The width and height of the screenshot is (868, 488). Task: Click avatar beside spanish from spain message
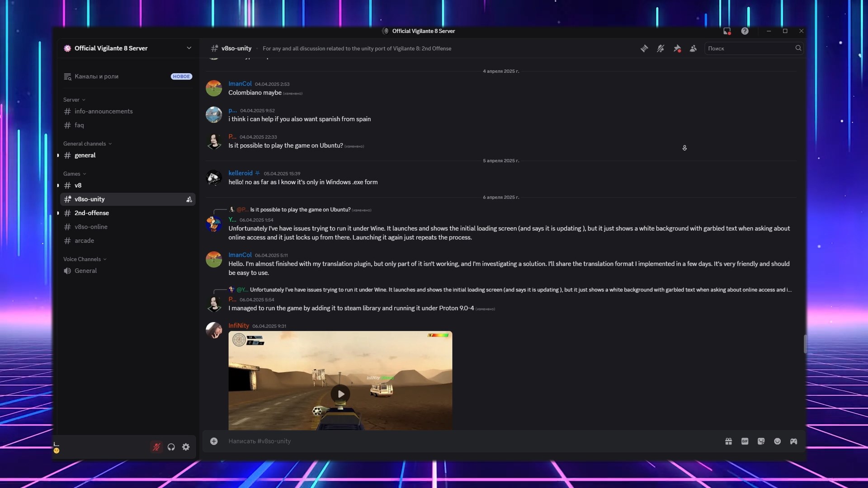[x=214, y=115]
